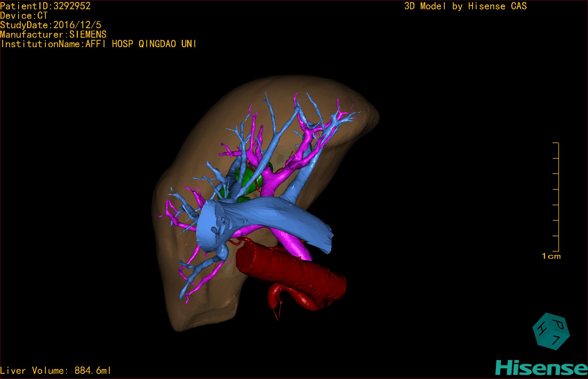Click the InstitutionName label text

tap(98, 44)
